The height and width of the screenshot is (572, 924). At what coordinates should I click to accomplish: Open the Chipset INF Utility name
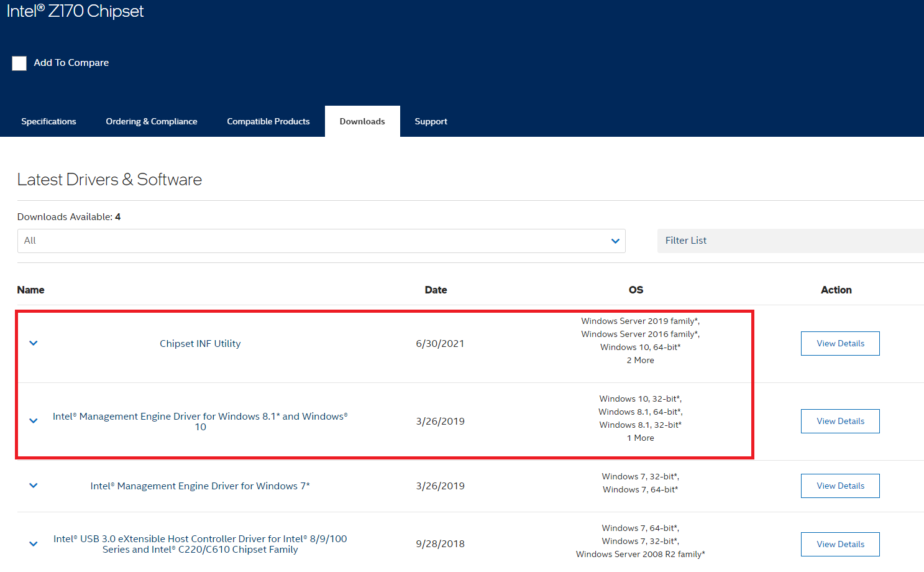200,343
